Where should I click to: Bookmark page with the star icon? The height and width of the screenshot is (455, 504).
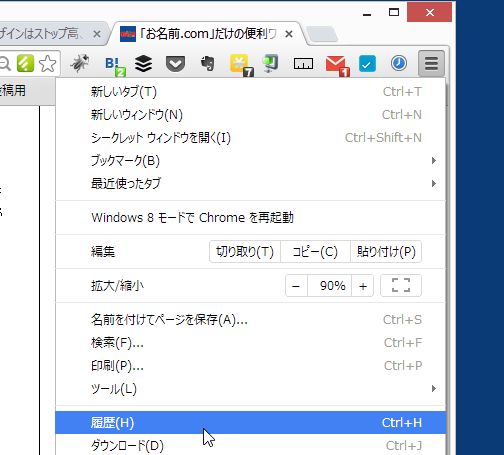[48, 63]
